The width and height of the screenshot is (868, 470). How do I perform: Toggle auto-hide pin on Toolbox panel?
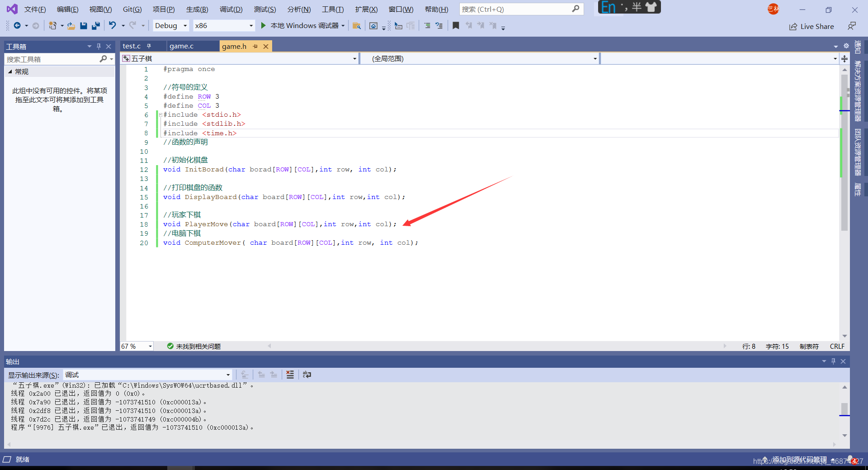point(99,46)
